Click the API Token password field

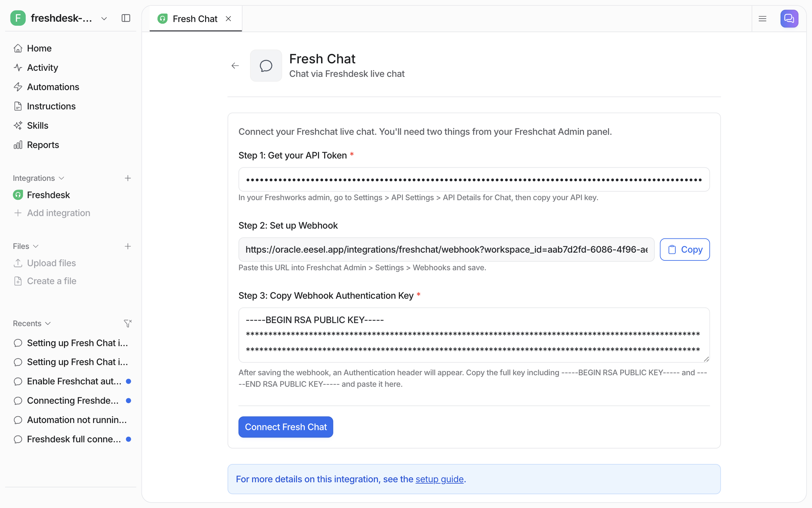pyautogui.click(x=474, y=179)
